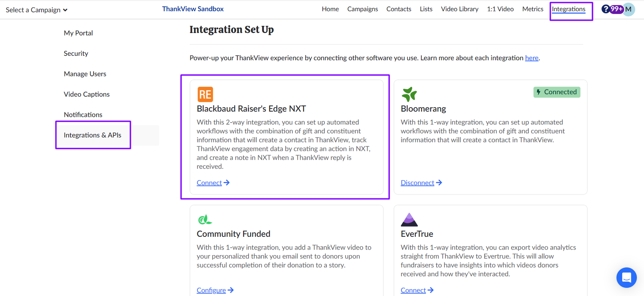The width and height of the screenshot is (644, 296).
Task: Select Integrations in top navigation
Action: point(568,9)
